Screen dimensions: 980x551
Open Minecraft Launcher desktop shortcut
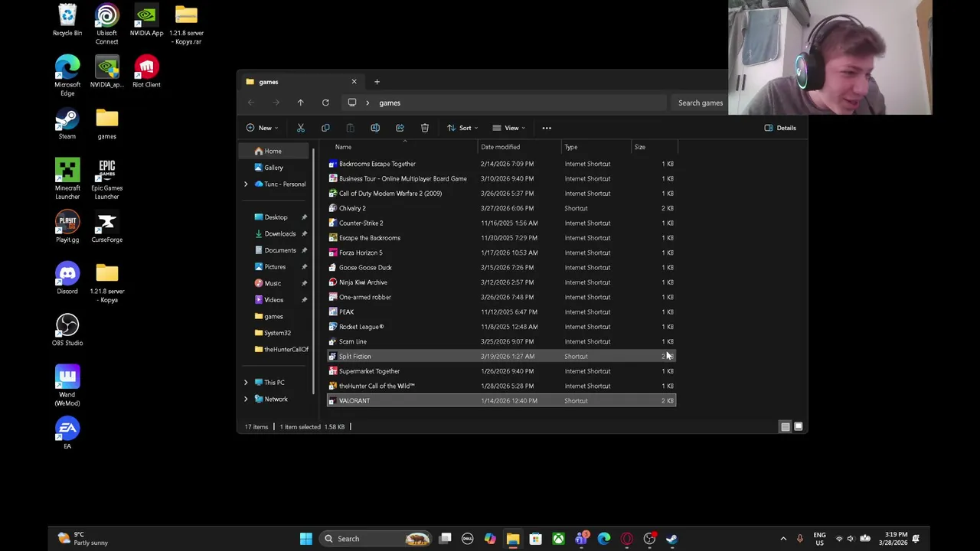point(67,179)
